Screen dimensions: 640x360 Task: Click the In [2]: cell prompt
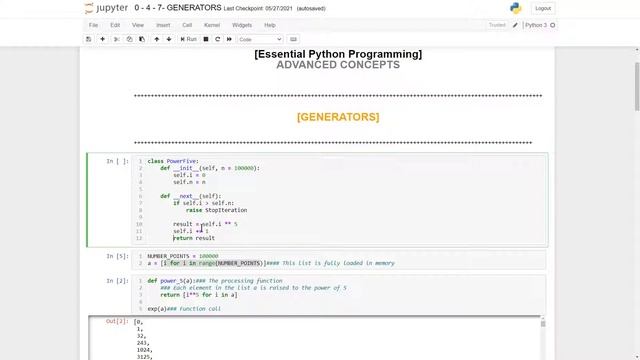[117, 281]
